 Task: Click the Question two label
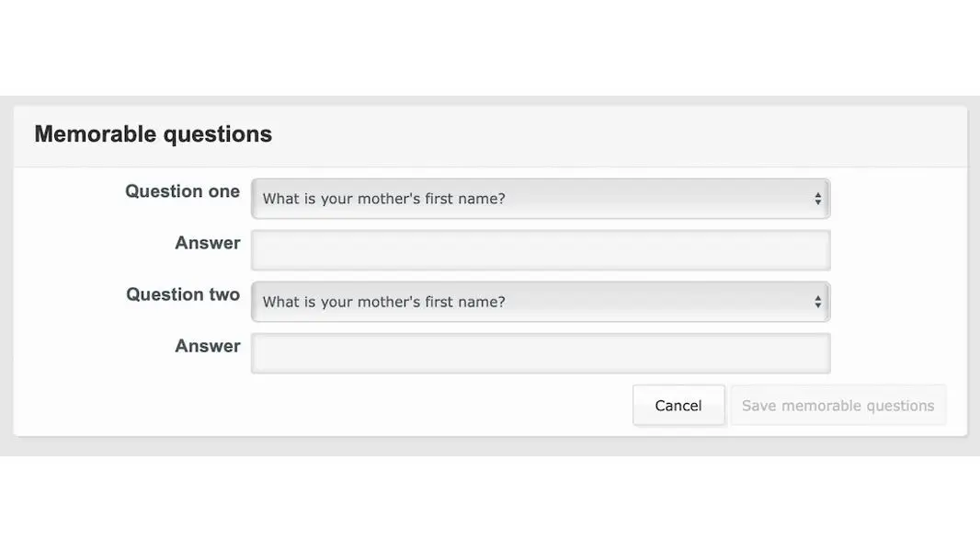[183, 294]
